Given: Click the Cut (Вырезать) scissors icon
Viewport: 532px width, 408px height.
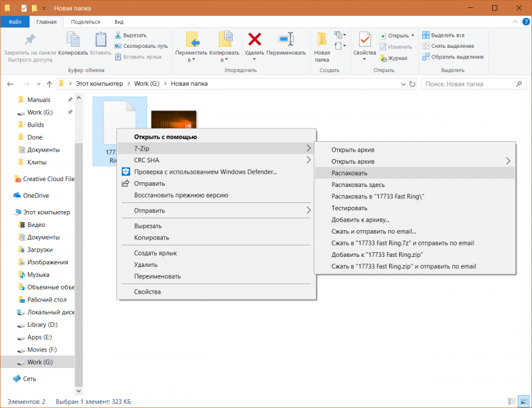Looking at the screenshot, I should point(118,35).
